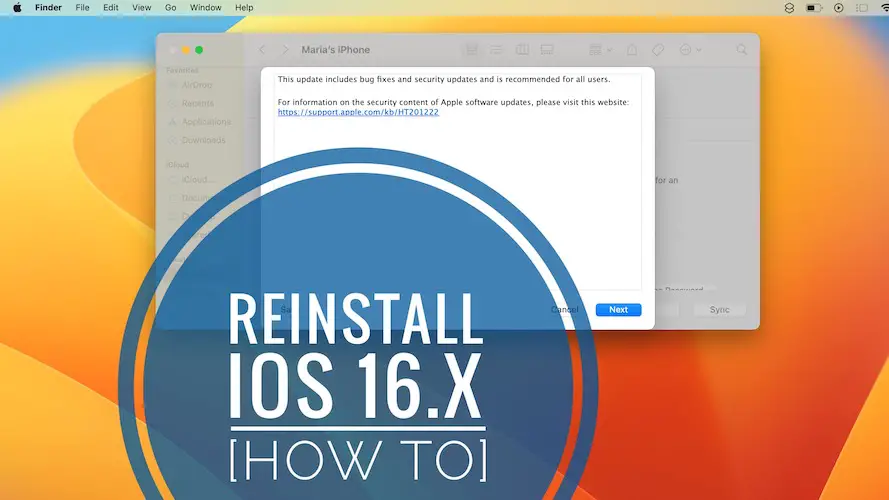Viewport: 889px width, 500px height.
Task: Open the Apple menu
Action: tap(17, 8)
